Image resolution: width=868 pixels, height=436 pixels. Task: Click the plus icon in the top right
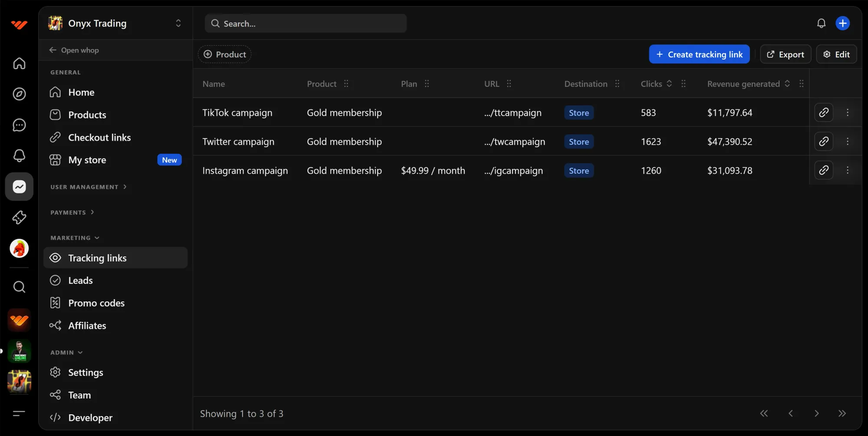pos(842,23)
